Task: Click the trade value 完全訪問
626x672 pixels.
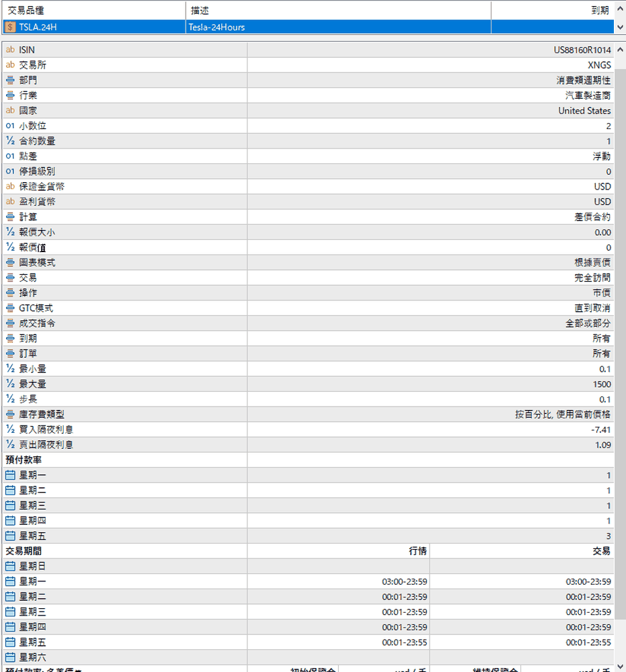Action: pyautogui.click(x=592, y=278)
